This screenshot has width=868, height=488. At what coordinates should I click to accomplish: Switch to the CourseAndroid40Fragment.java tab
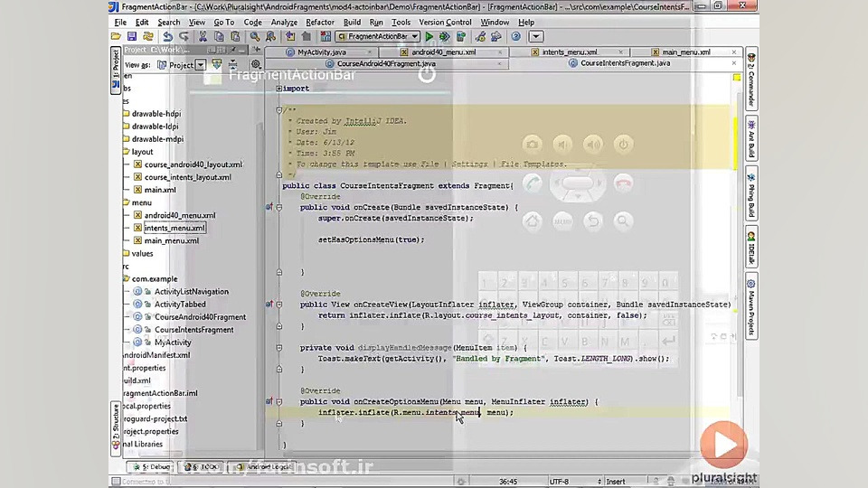pyautogui.click(x=386, y=63)
